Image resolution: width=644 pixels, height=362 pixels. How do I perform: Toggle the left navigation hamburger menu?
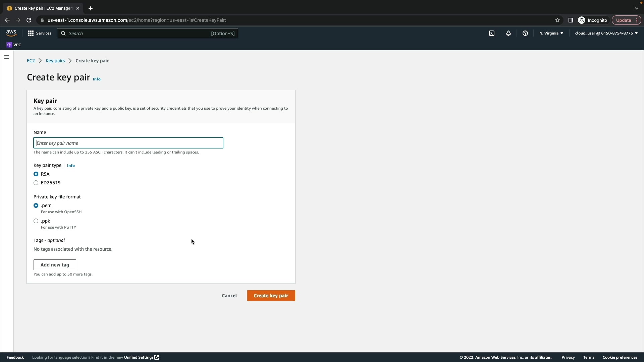pos(7,57)
